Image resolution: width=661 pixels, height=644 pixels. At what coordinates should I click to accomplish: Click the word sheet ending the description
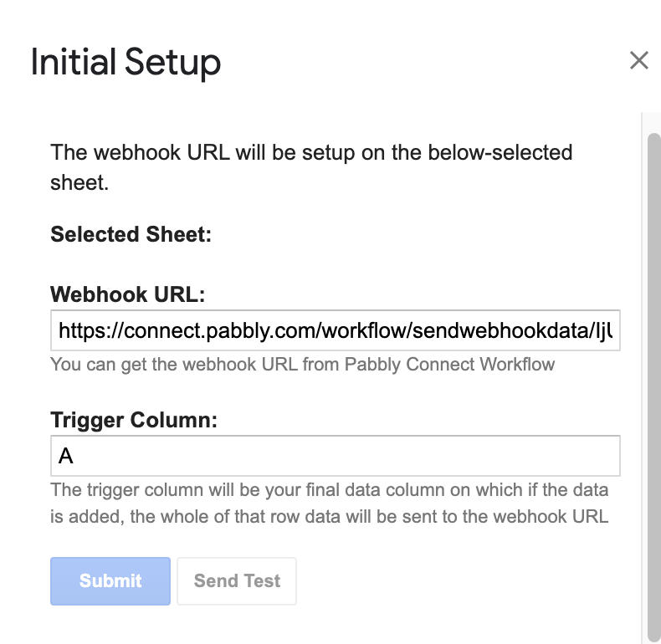pyautogui.click(x=79, y=183)
